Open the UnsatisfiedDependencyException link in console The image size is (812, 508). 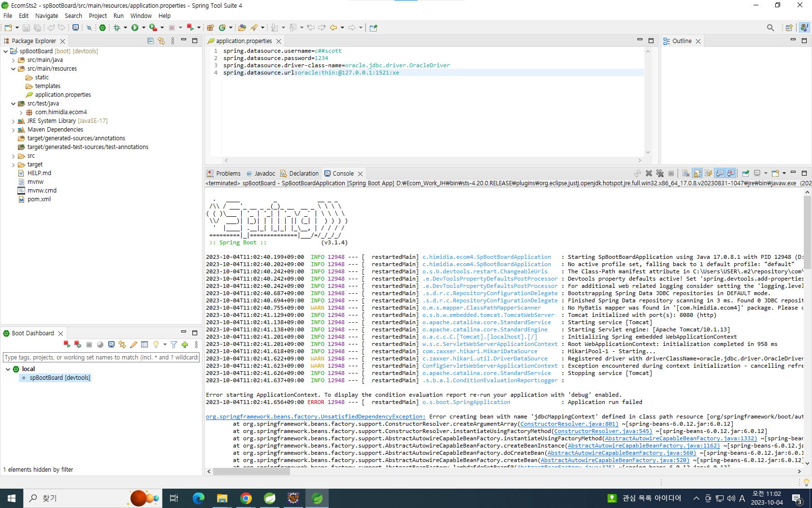[316, 417]
